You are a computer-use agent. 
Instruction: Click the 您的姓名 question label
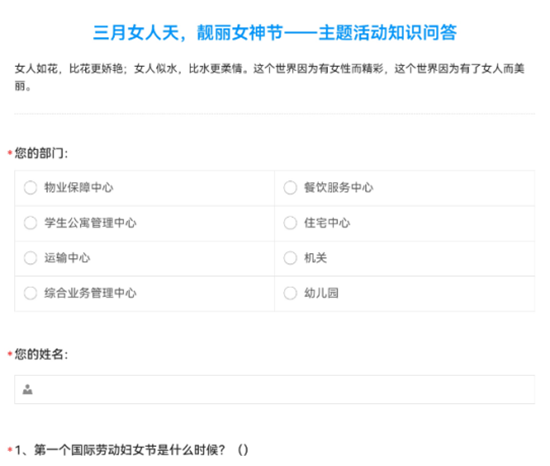pyautogui.click(x=41, y=354)
